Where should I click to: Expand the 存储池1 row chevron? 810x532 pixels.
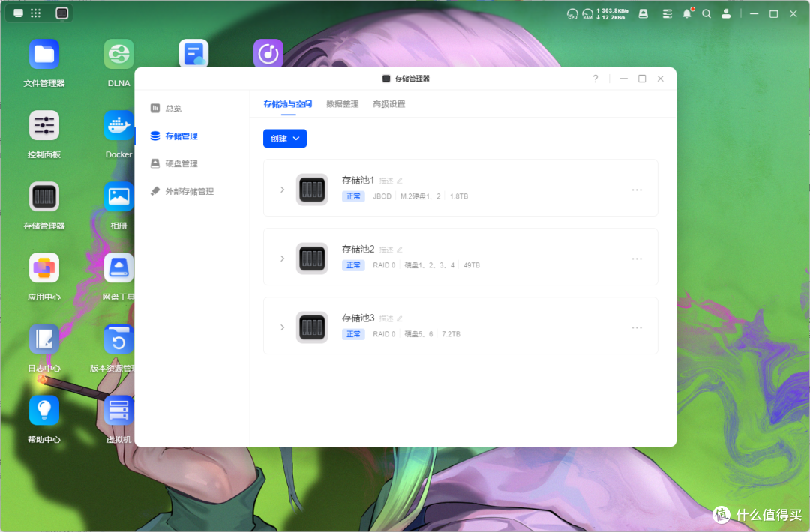pos(282,190)
